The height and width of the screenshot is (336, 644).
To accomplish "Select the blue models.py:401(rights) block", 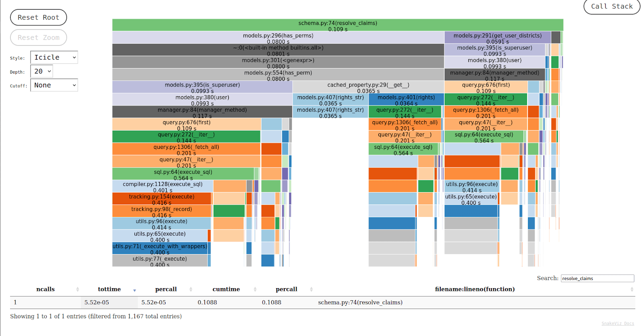I will [x=406, y=99].
